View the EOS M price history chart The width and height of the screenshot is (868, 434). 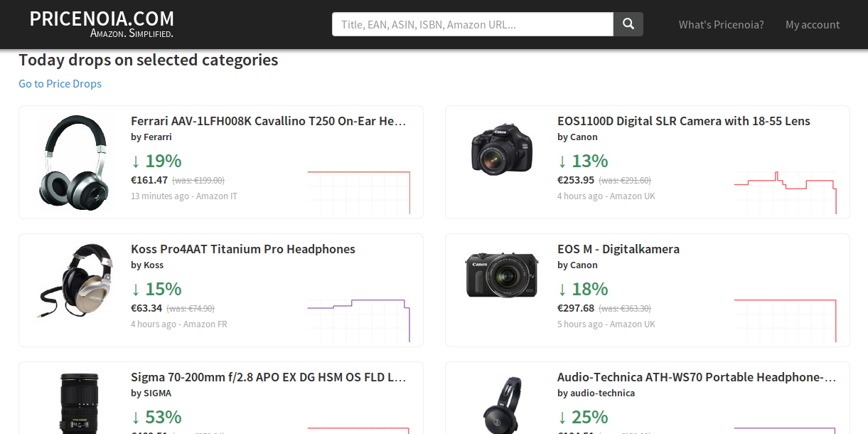(x=786, y=320)
